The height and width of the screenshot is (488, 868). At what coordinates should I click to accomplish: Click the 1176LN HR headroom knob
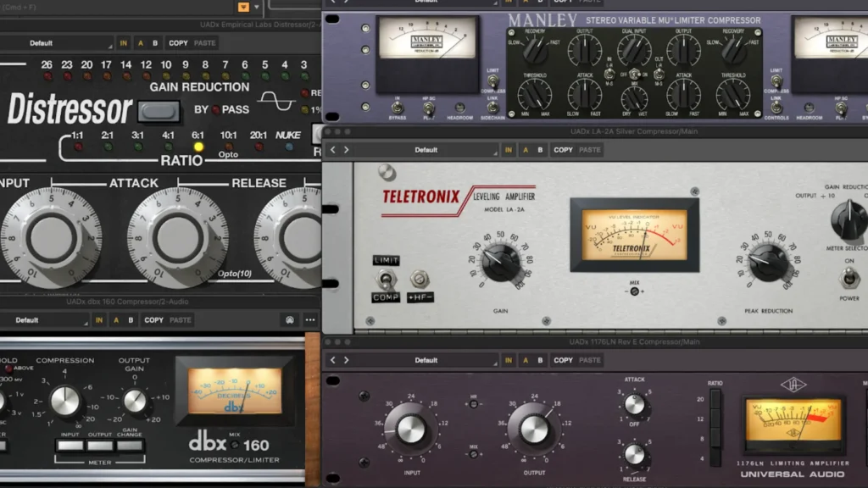click(x=473, y=404)
